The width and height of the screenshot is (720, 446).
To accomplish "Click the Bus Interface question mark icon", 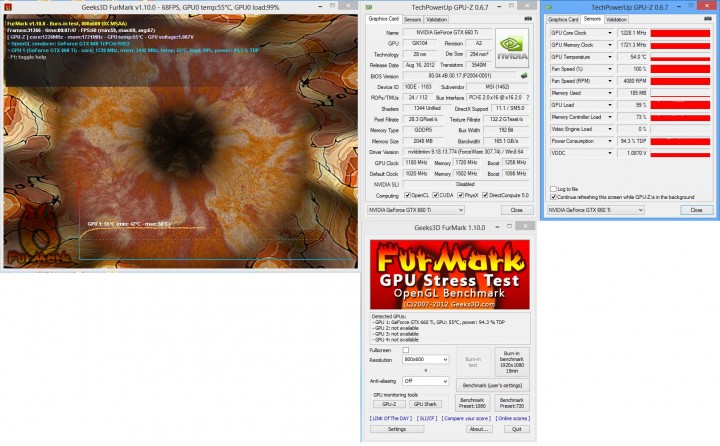I will point(527,97).
